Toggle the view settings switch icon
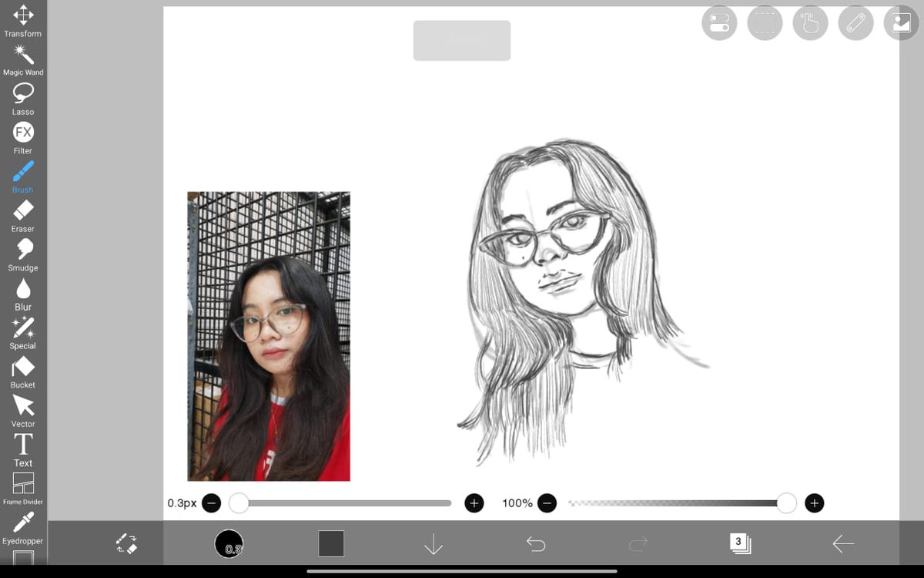The height and width of the screenshot is (578, 924). click(x=719, y=23)
